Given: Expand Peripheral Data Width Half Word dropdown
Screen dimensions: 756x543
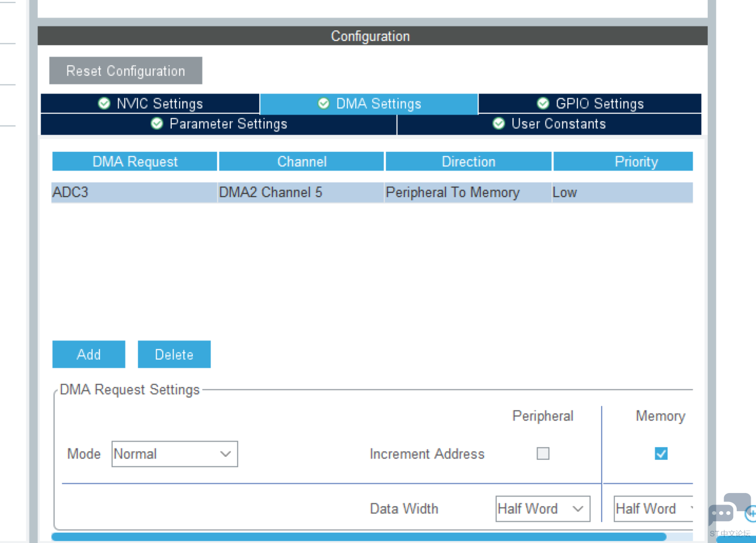Looking at the screenshot, I should [x=543, y=509].
